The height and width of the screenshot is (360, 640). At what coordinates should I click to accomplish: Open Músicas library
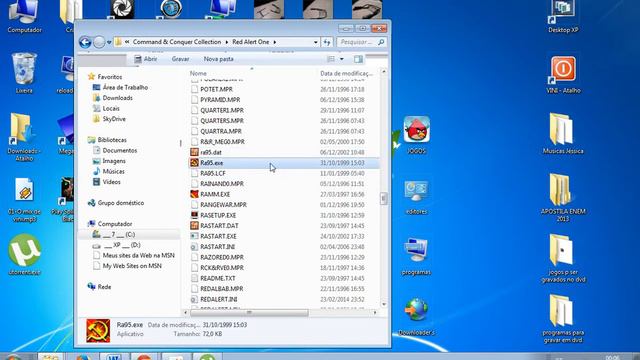pos(113,171)
